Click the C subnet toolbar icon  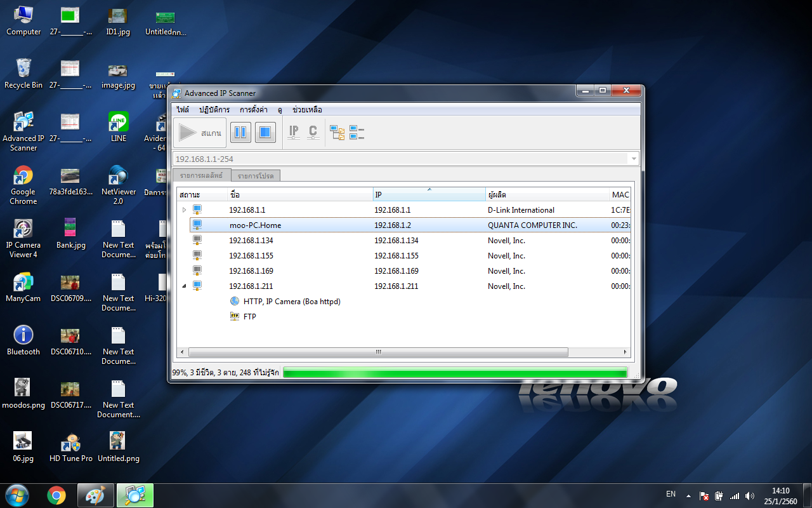pyautogui.click(x=313, y=133)
